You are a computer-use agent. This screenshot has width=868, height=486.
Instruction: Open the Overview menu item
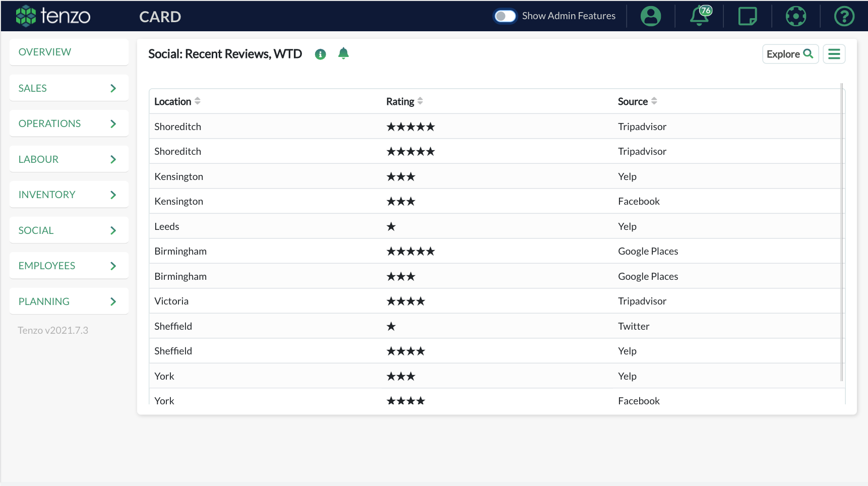click(x=69, y=52)
